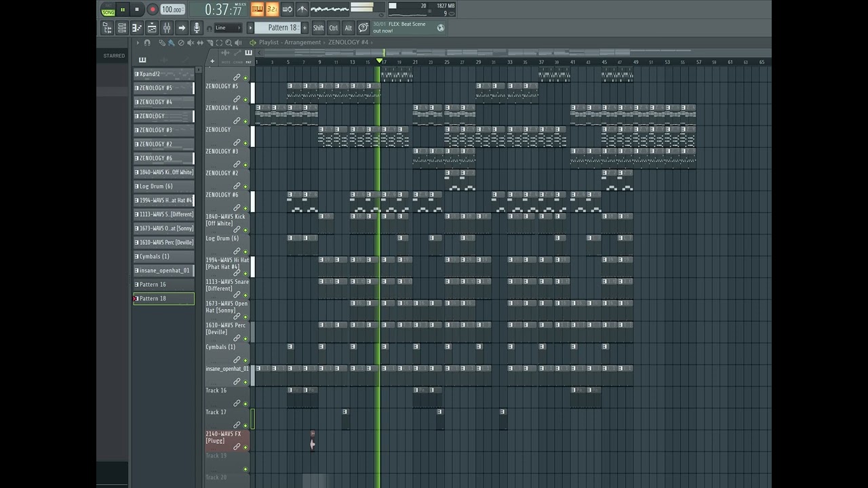Click the microphone recording icon
The image size is (868, 488).
197,28
